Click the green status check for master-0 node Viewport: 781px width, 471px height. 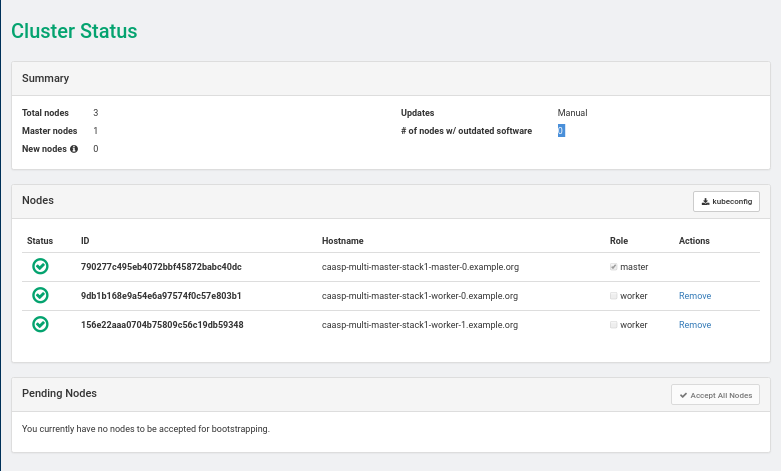click(x=40, y=267)
